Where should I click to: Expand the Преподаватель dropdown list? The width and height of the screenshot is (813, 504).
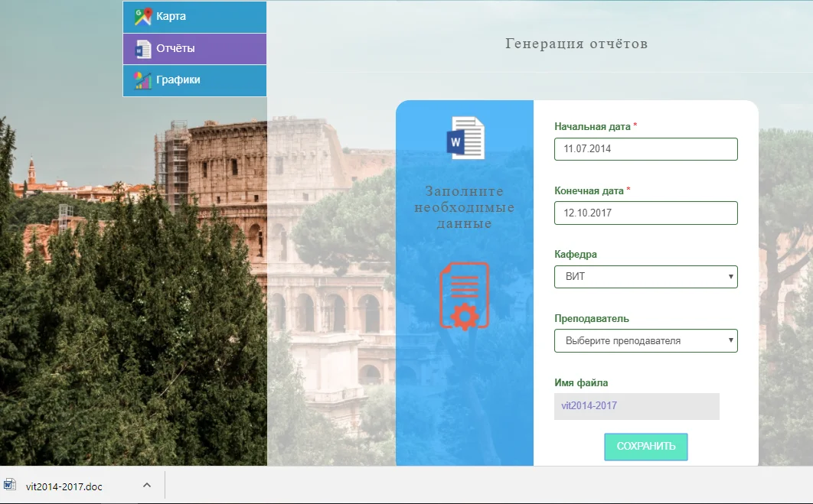(x=645, y=341)
